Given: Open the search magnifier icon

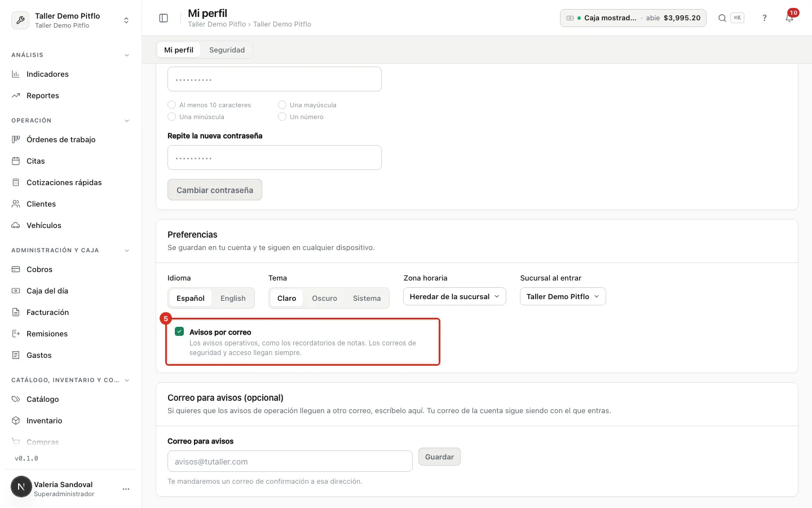Looking at the screenshot, I should (722, 18).
